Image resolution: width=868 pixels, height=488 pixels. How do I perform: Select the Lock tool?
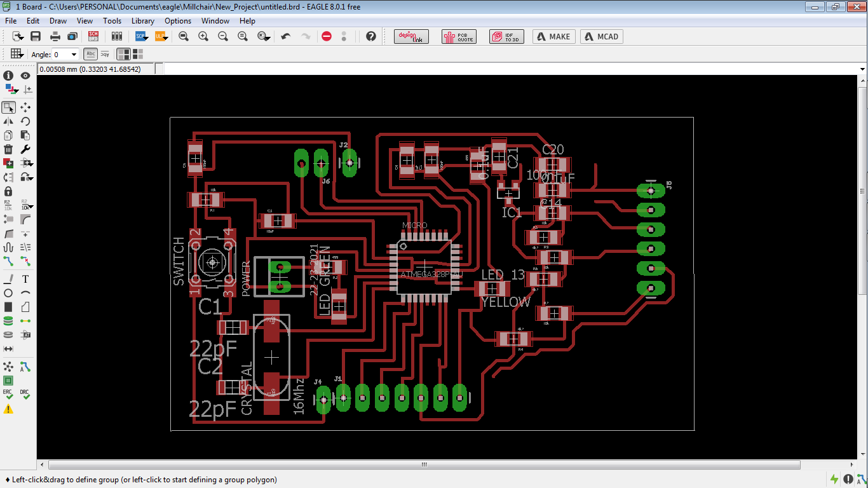coord(8,191)
